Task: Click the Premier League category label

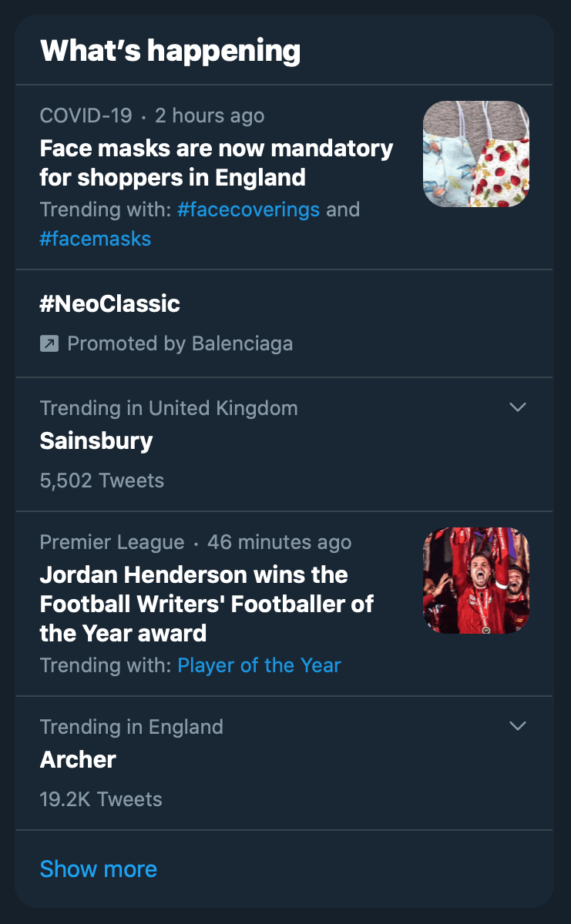Action: 113,542
